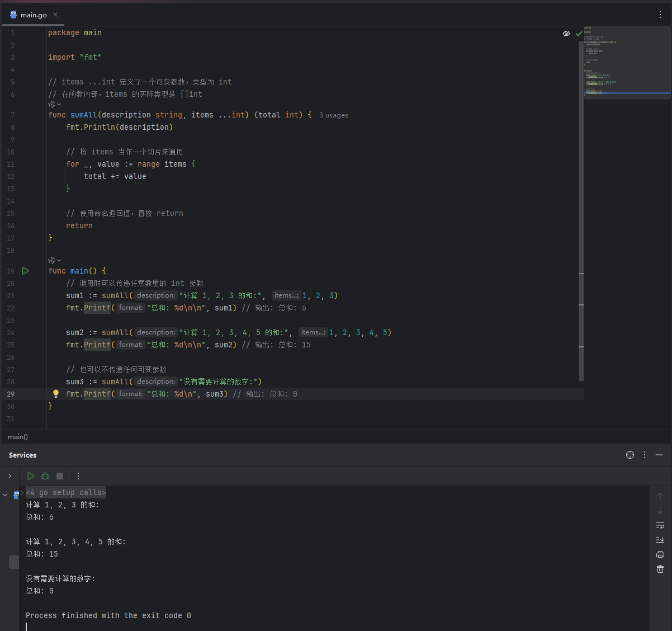Viewport: 672px width, 631px height.
Task: Toggle scroll to end of console
Action: [x=660, y=540]
